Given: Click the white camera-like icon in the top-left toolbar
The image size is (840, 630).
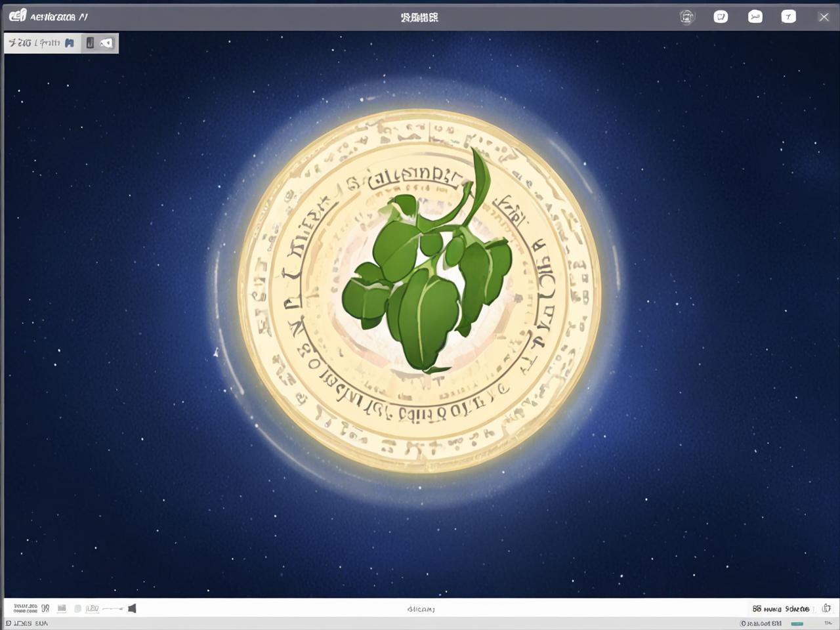Looking at the screenshot, I should pyautogui.click(x=106, y=43).
